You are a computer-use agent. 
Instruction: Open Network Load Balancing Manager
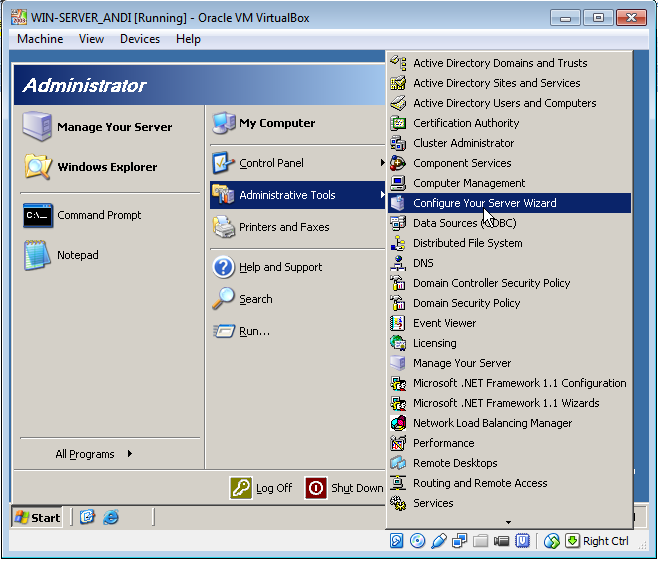click(509, 423)
